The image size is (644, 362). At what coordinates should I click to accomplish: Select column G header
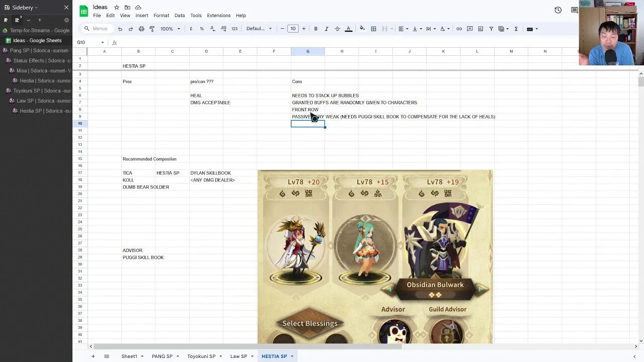[308, 51]
